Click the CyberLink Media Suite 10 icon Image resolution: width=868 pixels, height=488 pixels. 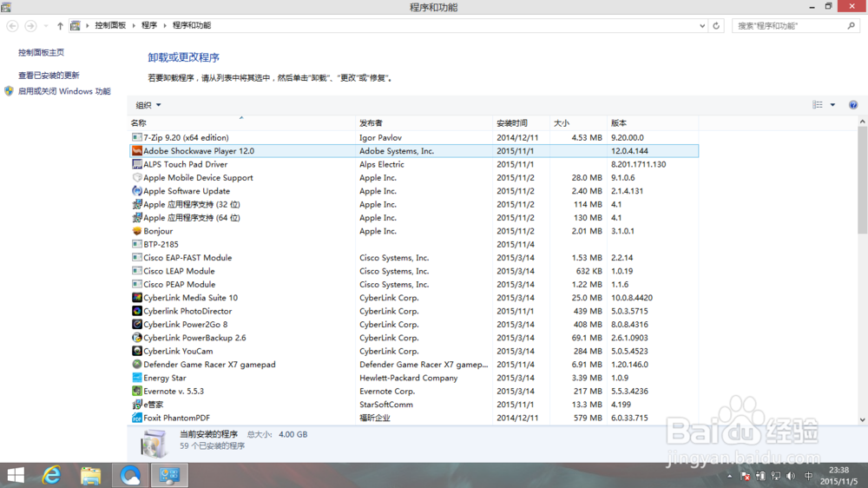point(137,298)
